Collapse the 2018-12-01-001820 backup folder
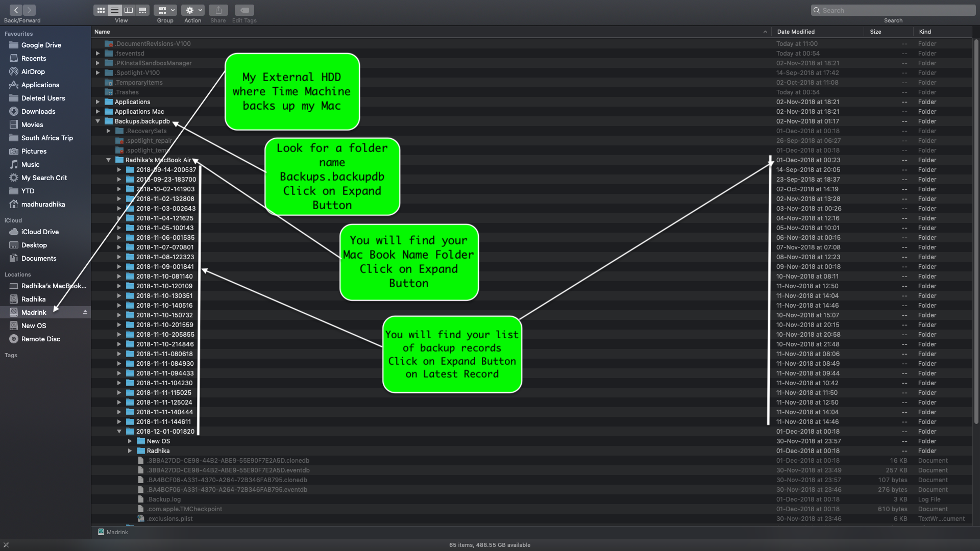Screen dimensions: 980x551 point(119,432)
